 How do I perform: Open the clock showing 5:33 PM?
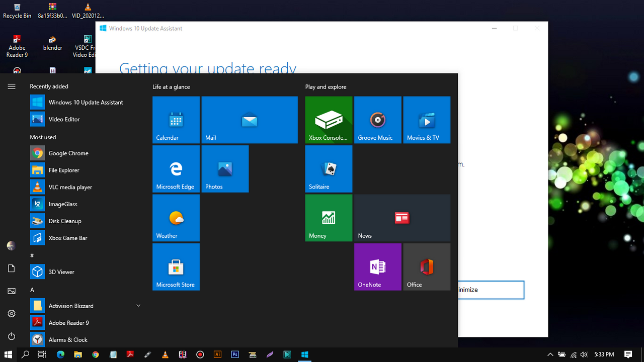[x=604, y=354]
